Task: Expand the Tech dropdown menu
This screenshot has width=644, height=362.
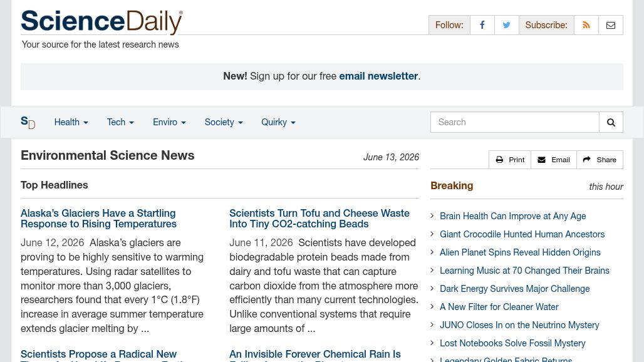Action: click(120, 122)
